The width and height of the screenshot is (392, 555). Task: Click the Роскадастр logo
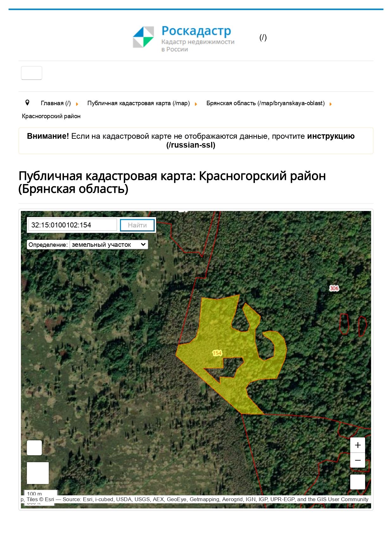(x=184, y=38)
